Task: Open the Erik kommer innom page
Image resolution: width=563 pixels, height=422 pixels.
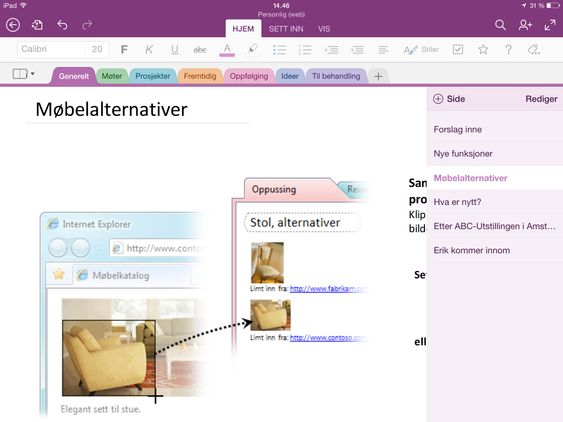Action: point(495,250)
